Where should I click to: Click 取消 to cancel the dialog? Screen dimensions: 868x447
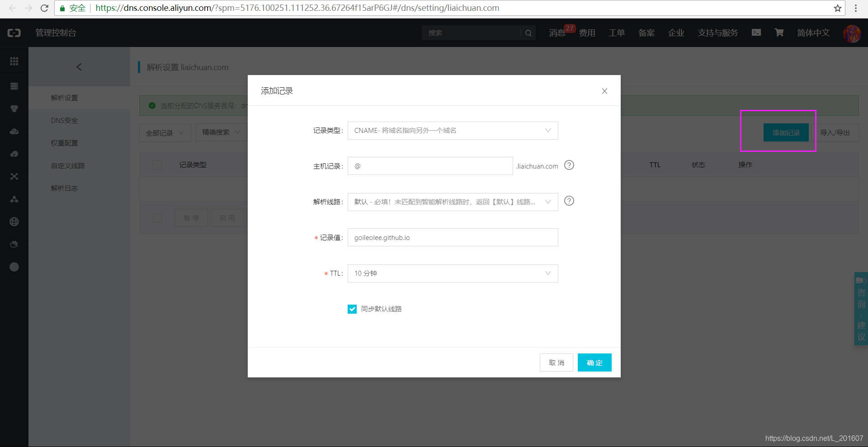pyautogui.click(x=557, y=362)
